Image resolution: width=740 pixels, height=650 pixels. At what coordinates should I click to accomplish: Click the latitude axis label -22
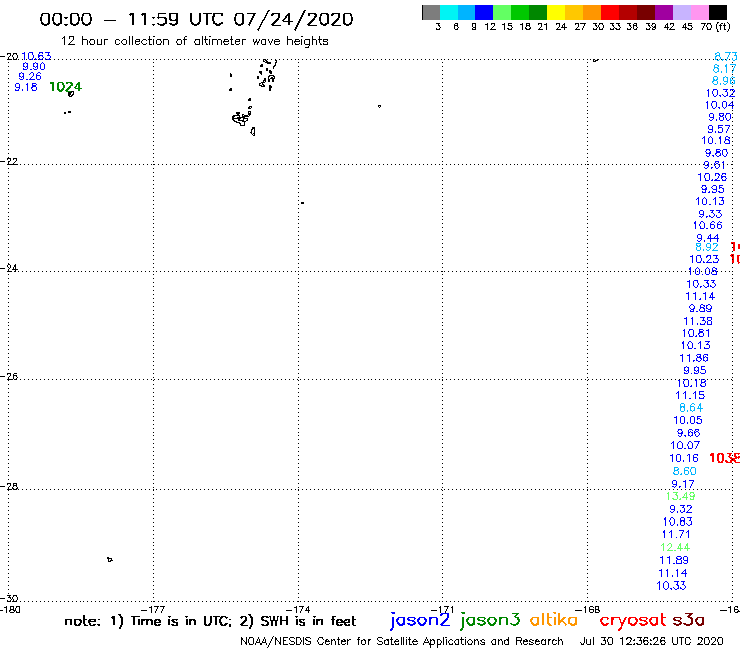tap(8, 161)
